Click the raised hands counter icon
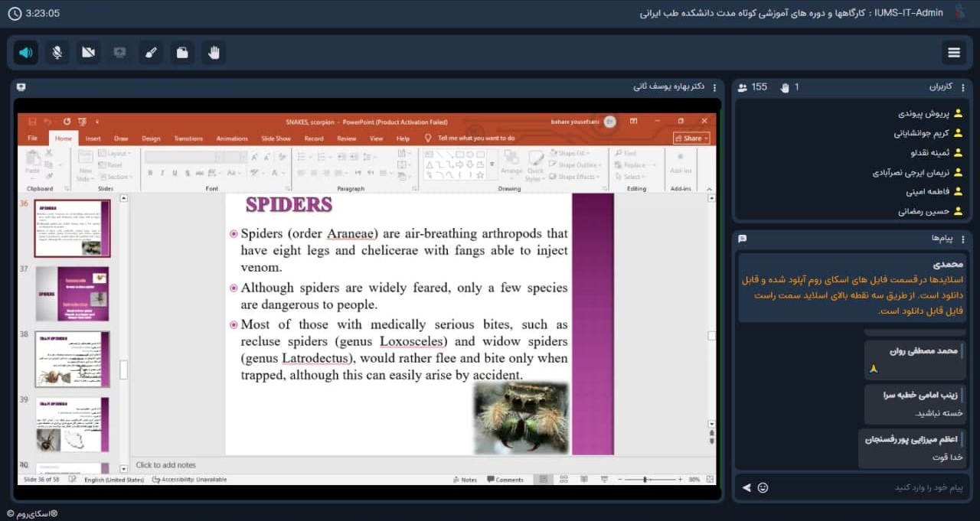 coord(784,87)
